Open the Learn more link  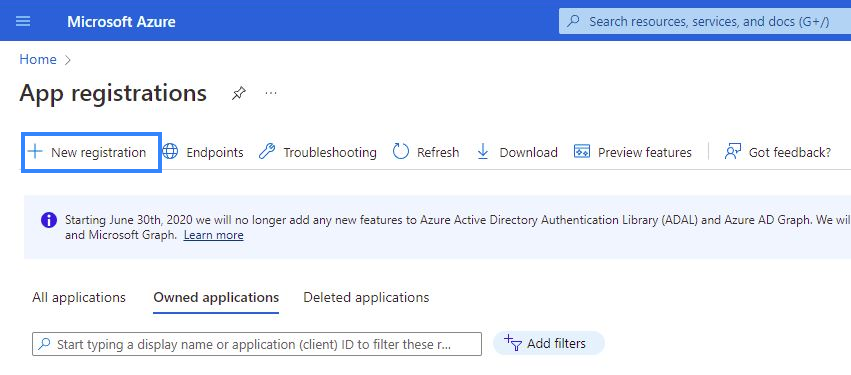click(x=213, y=235)
